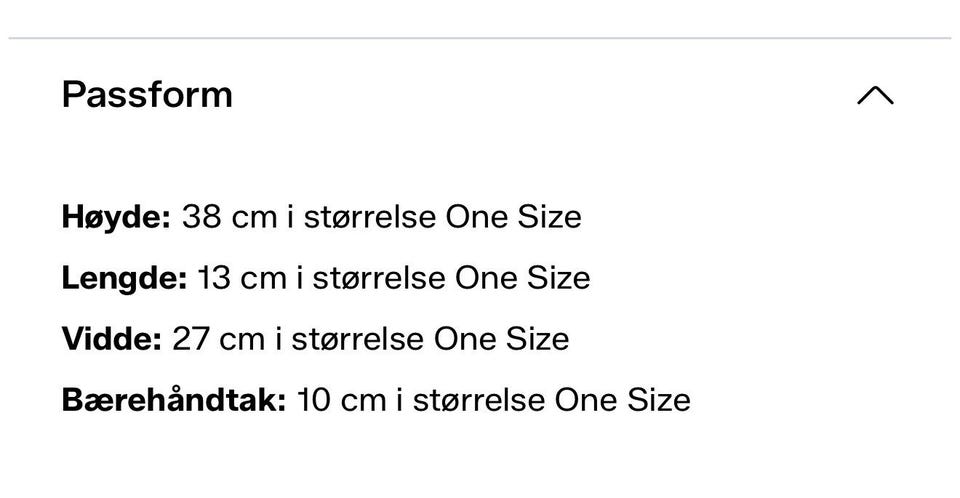Click the word størrelse in the Vidde row
This screenshot has width=960, height=498.
358,339
